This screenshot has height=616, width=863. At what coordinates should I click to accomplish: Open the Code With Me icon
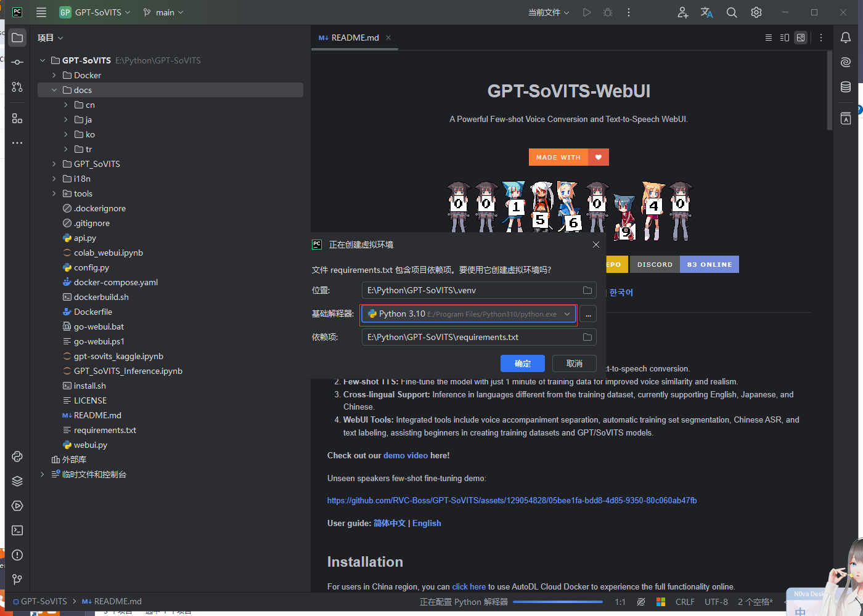click(x=682, y=12)
